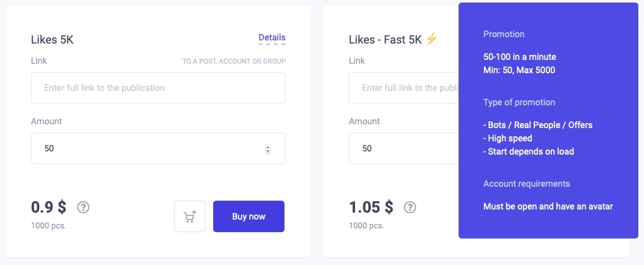Click 'Account requirements' heading in tooltip

pos(526,184)
